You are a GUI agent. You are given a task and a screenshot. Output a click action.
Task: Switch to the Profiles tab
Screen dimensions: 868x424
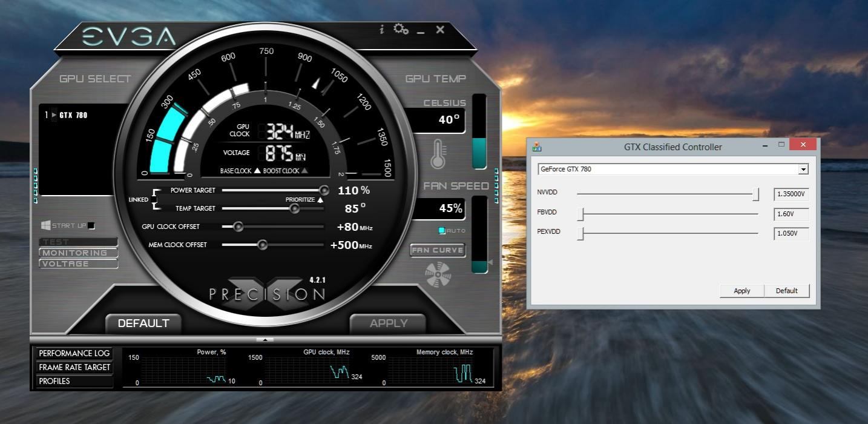pos(74,381)
